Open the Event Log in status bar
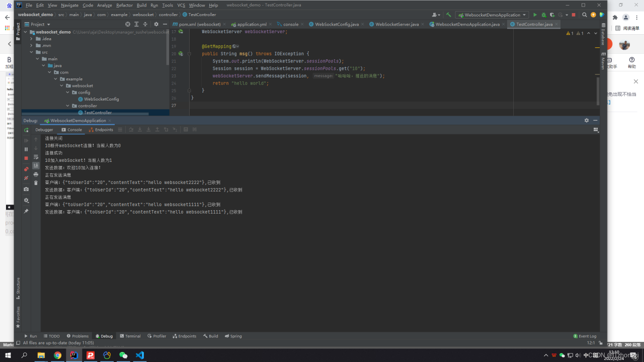This screenshot has height=362, width=644. 584,336
